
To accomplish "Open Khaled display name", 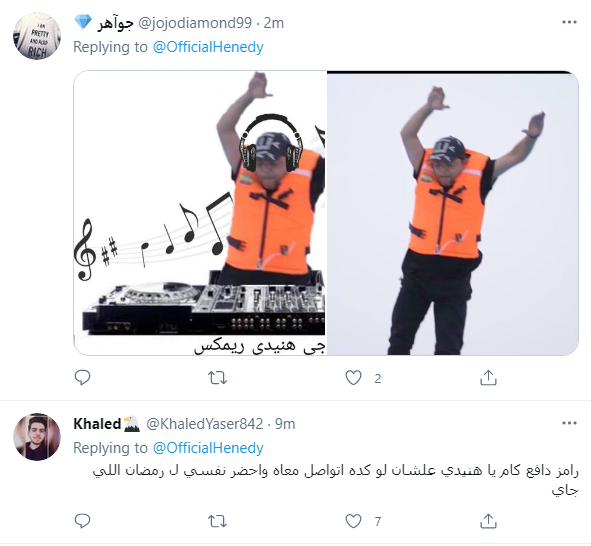I will [97, 424].
